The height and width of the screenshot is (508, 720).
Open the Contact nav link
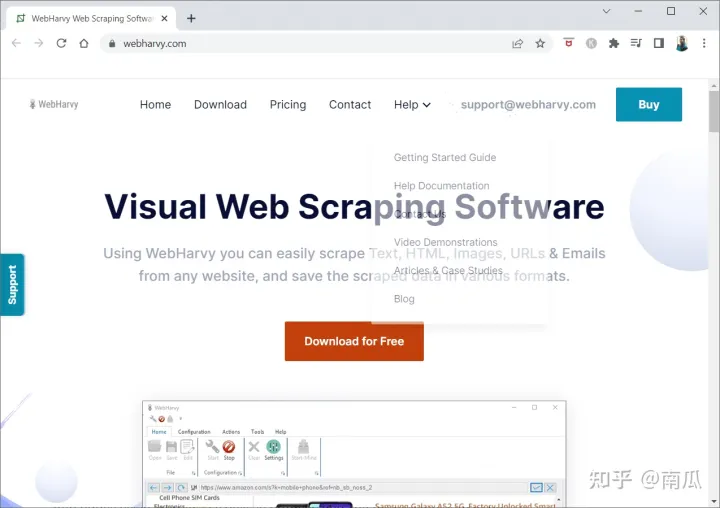pyautogui.click(x=350, y=105)
